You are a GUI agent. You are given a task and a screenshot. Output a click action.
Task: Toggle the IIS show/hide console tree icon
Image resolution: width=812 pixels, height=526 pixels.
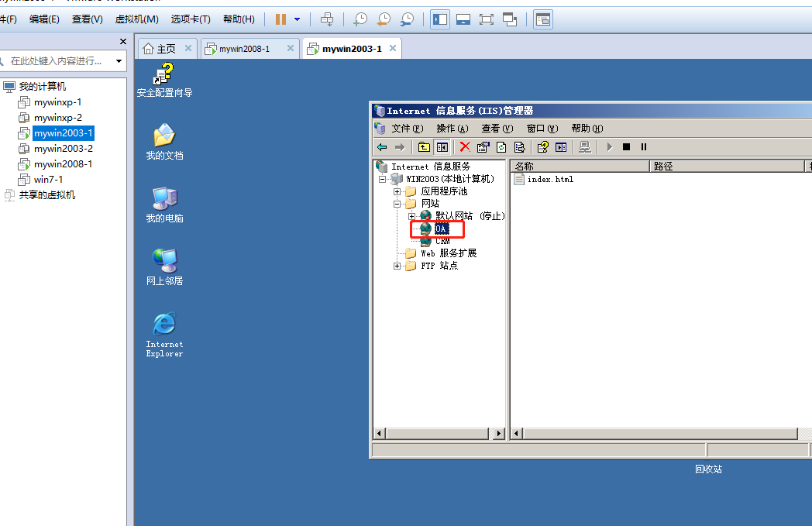(x=442, y=147)
